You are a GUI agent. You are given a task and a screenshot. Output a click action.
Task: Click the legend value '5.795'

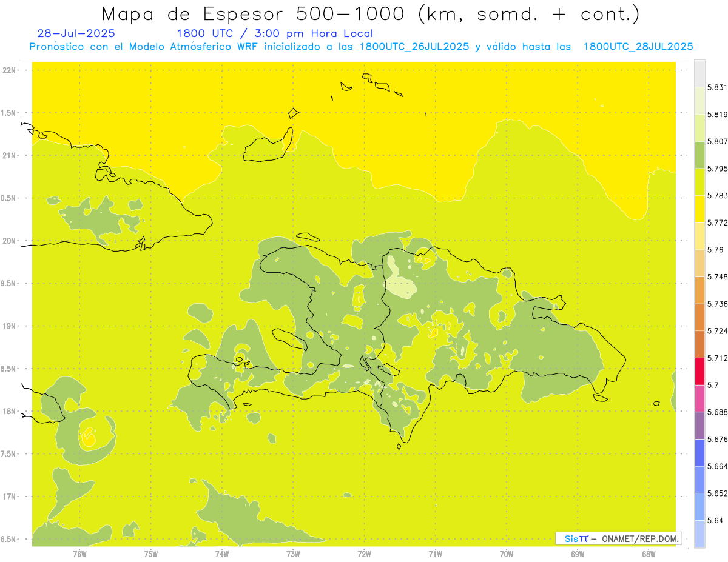click(x=718, y=169)
